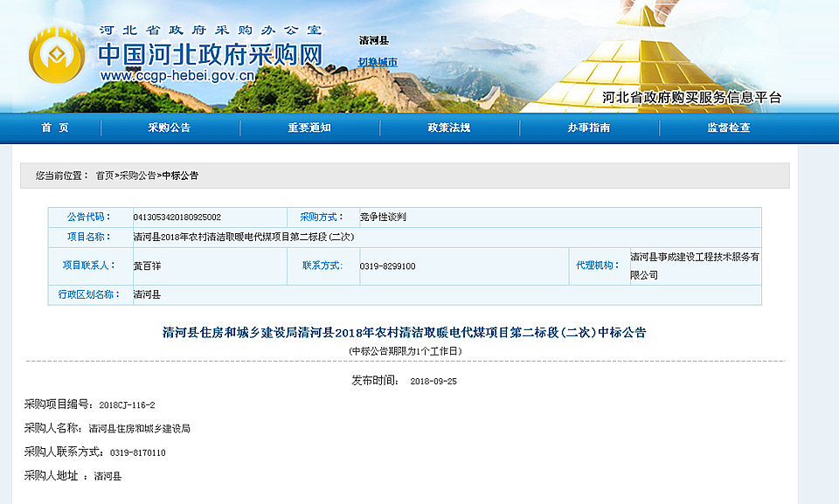Open the 监督检查 navigation menu
Screen dimensions: 839x504
(x=730, y=128)
